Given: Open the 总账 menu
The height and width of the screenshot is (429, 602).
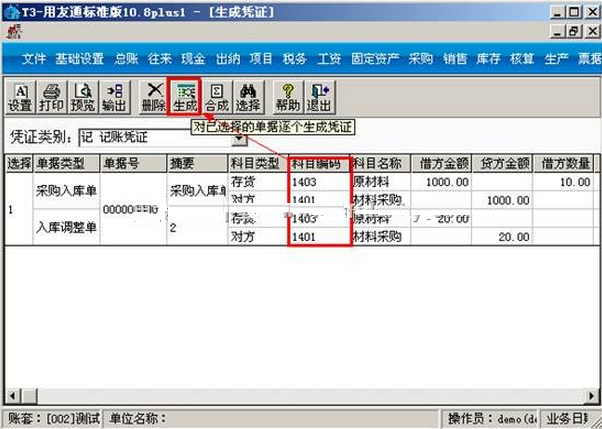Looking at the screenshot, I should [x=127, y=59].
